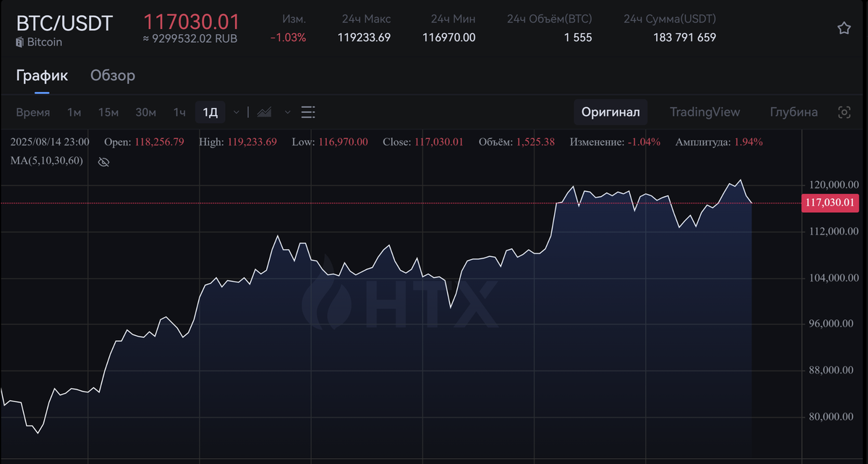
Task: Click the -1.03% change value
Action: click(288, 37)
